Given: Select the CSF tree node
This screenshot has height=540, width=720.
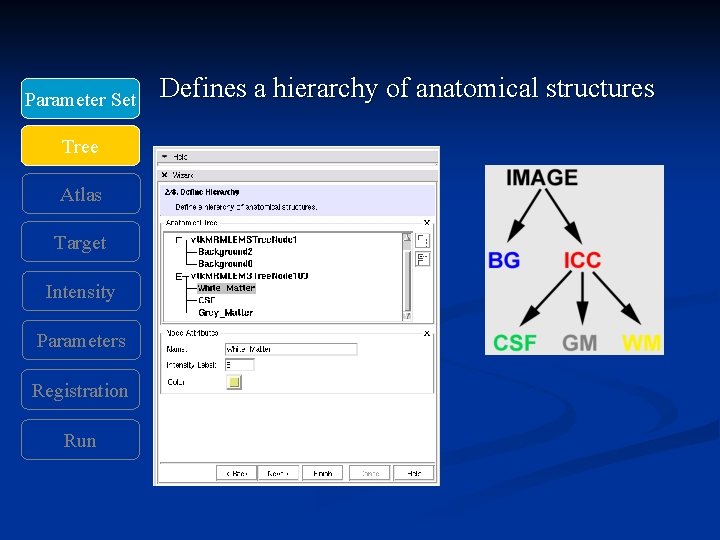Looking at the screenshot, I should (207, 300).
